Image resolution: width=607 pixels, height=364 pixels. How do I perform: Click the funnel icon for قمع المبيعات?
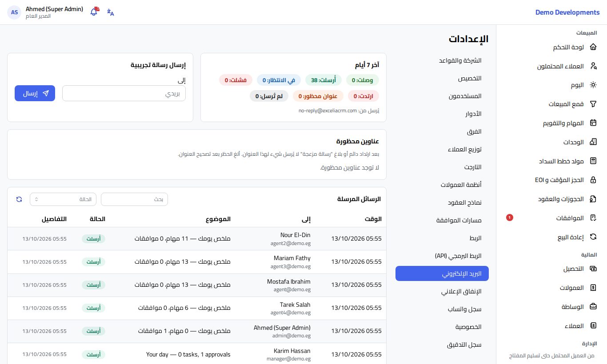click(593, 104)
